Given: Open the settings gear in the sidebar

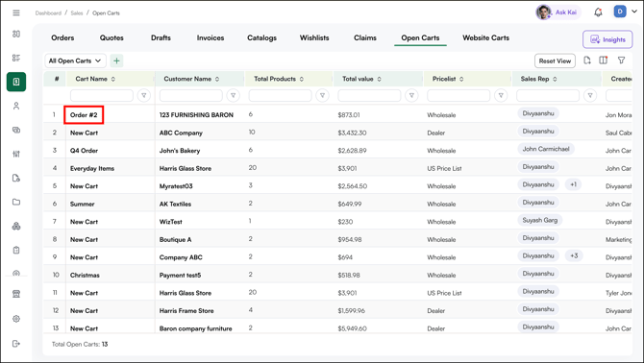Looking at the screenshot, I should (x=16, y=319).
